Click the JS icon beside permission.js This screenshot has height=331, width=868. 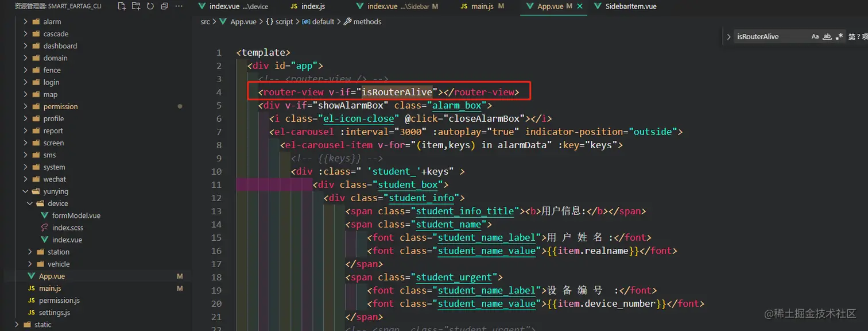[x=32, y=300]
